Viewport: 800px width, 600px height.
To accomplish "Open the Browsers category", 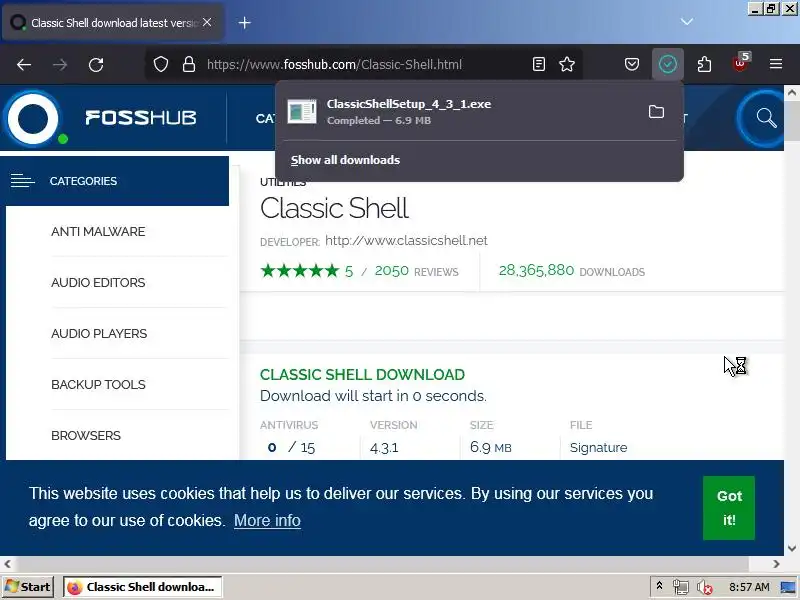I will click(x=86, y=436).
